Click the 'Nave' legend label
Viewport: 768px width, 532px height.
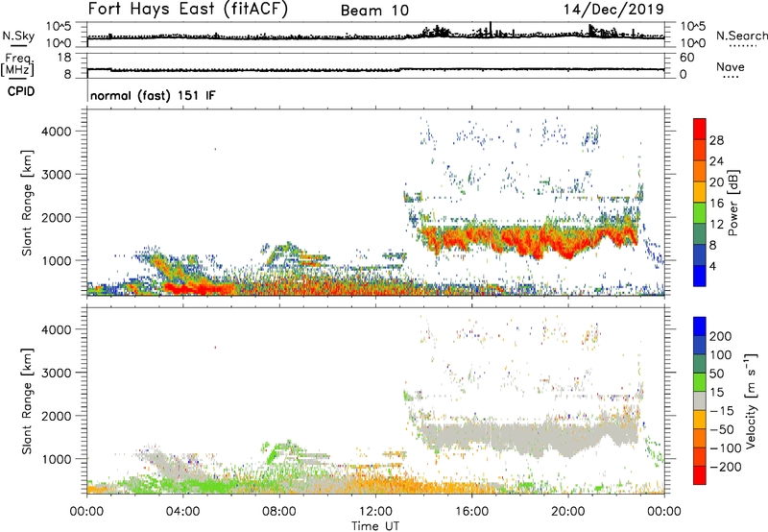click(x=731, y=66)
